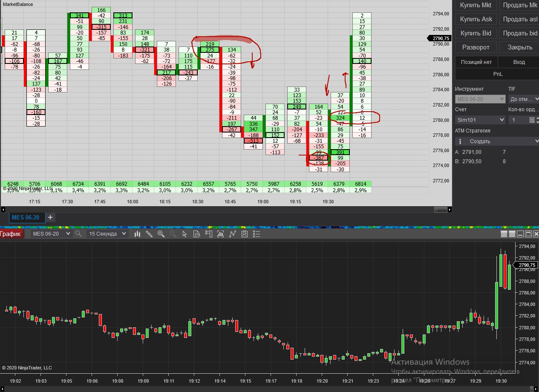
Task: Open the indicators bar-chart icon
Action: tap(220, 234)
